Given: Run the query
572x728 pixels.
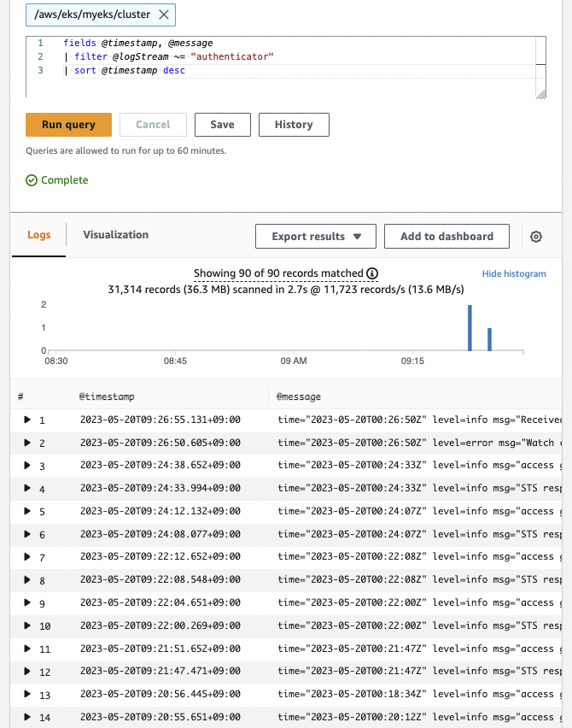Looking at the screenshot, I should coord(68,125).
